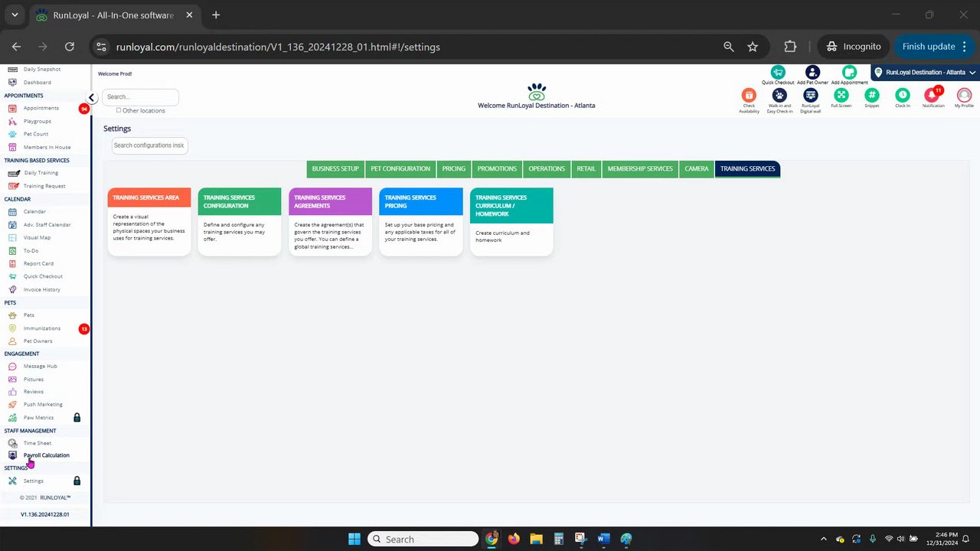Bookmark this page with the star icon

(753, 47)
